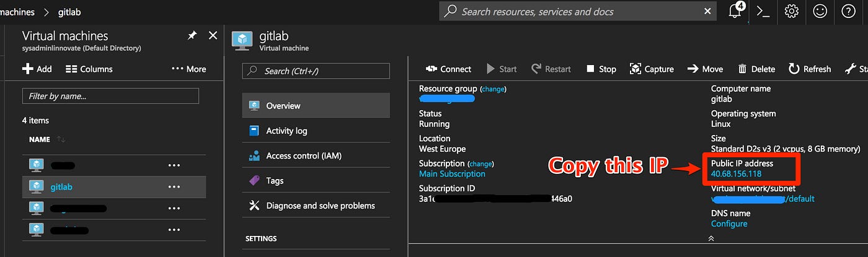Open the Overview menu item
Image resolution: width=868 pixels, height=257 pixels.
click(316, 106)
